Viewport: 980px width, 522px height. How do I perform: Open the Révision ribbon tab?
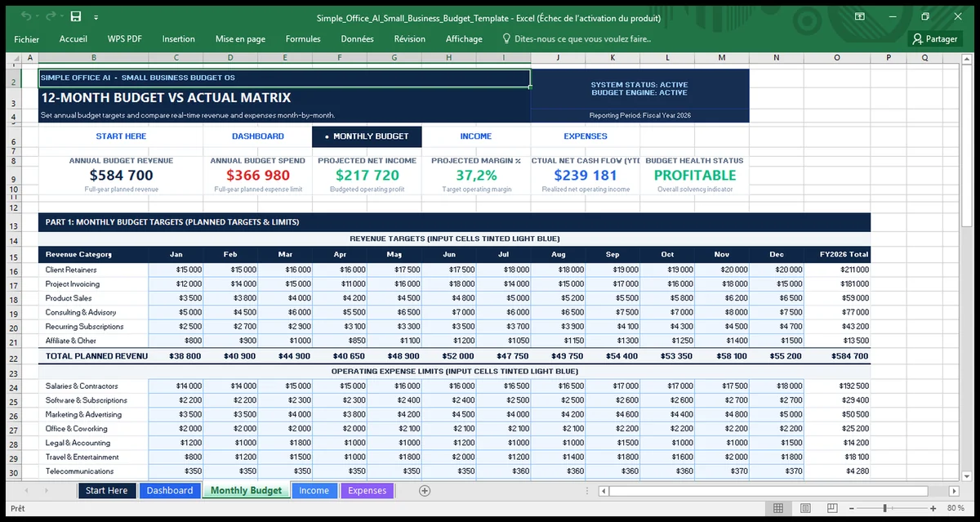click(x=409, y=38)
